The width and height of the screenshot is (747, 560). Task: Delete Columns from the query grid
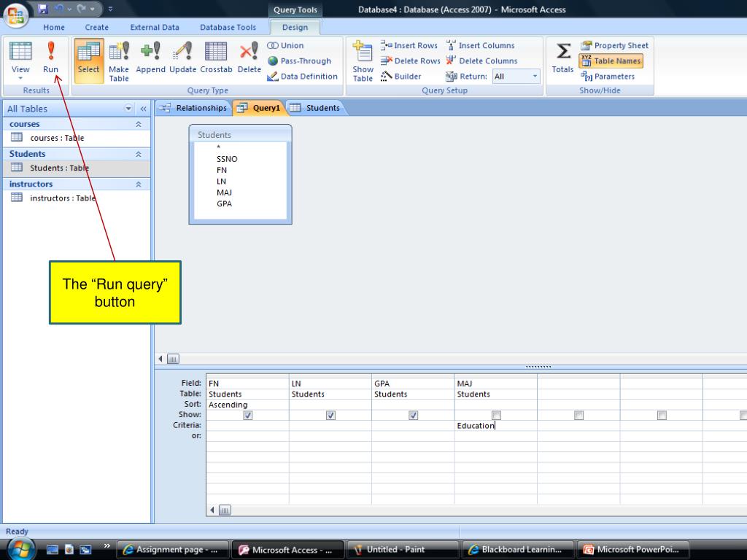[481, 61]
